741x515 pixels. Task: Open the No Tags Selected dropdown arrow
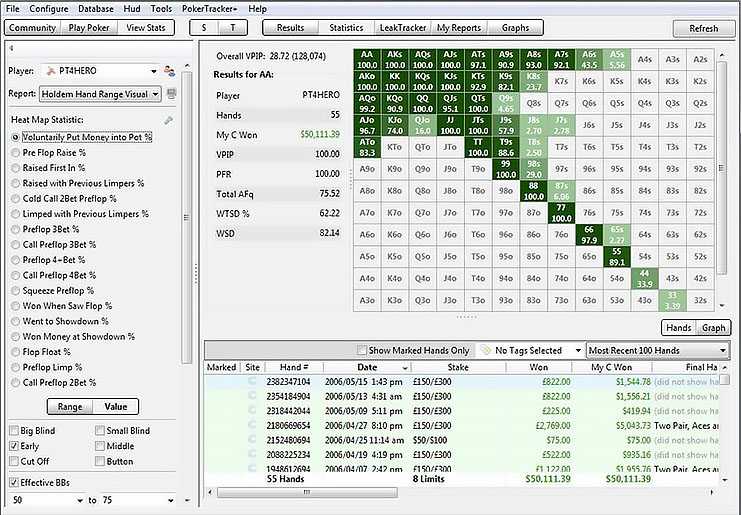pos(578,351)
